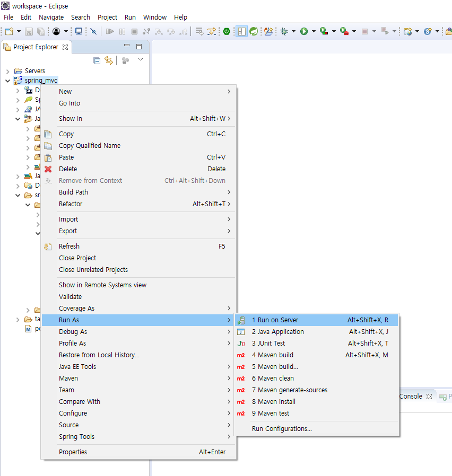
Task: Click the Collapse All icon in Project Explorer
Action: (x=97, y=60)
